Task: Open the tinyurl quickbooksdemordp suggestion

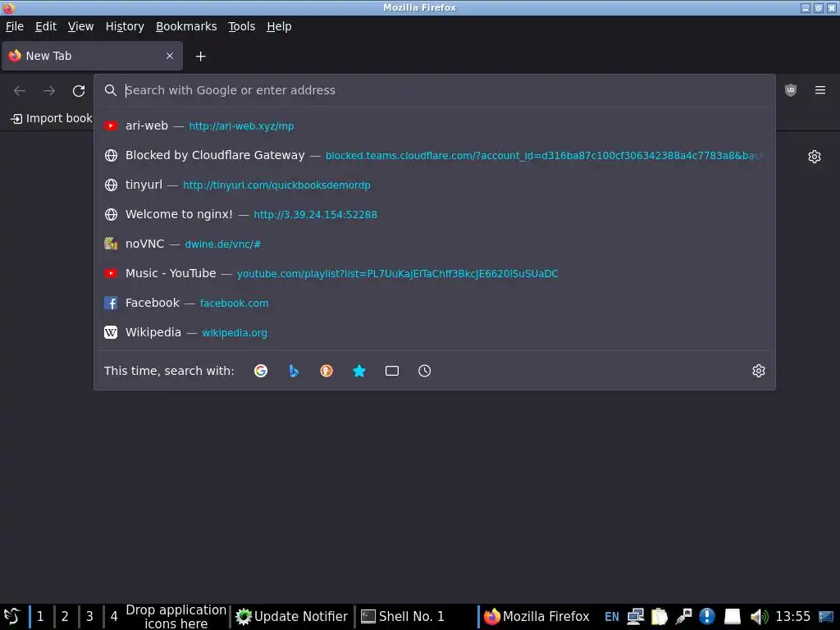Action: tap(435, 185)
